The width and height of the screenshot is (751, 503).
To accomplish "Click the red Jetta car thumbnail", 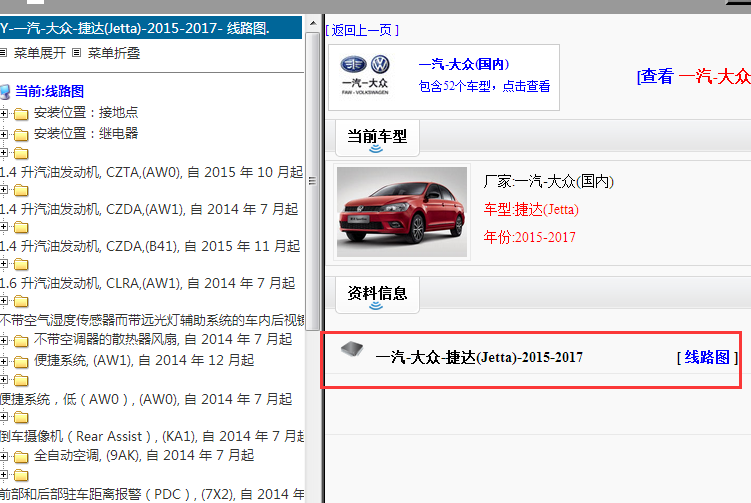I will point(402,212).
